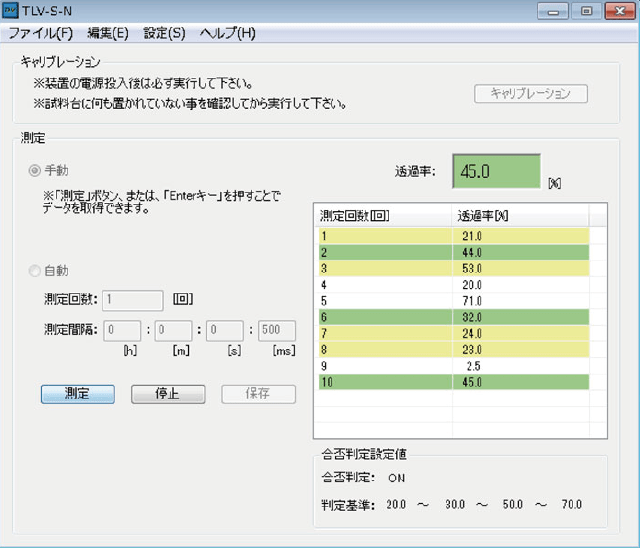Click the 測定 button
This screenshot has height=548, width=640.
(x=78, y=394)
